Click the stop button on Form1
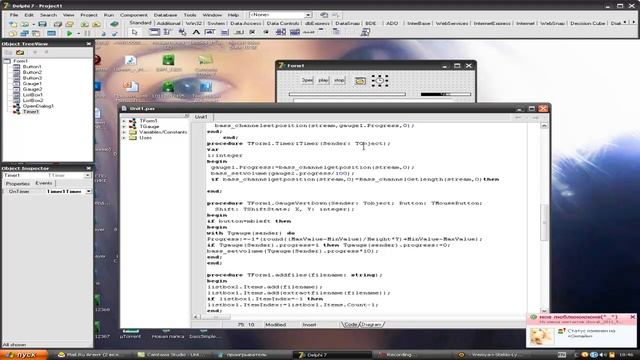The width and height of the screenshot is (640, 360). coord(339,80)
